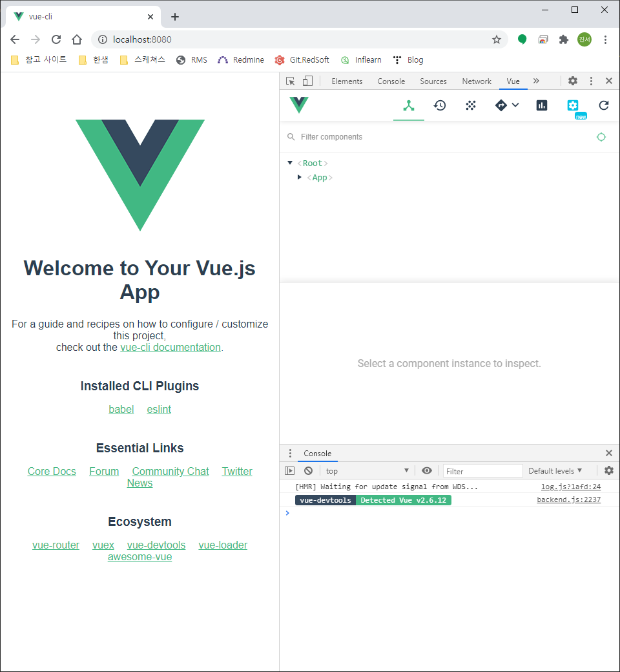This screenshot has height=672, width=620.
Task: Open the vue-router ecosystem link
Action: click(x=56, y=545)
